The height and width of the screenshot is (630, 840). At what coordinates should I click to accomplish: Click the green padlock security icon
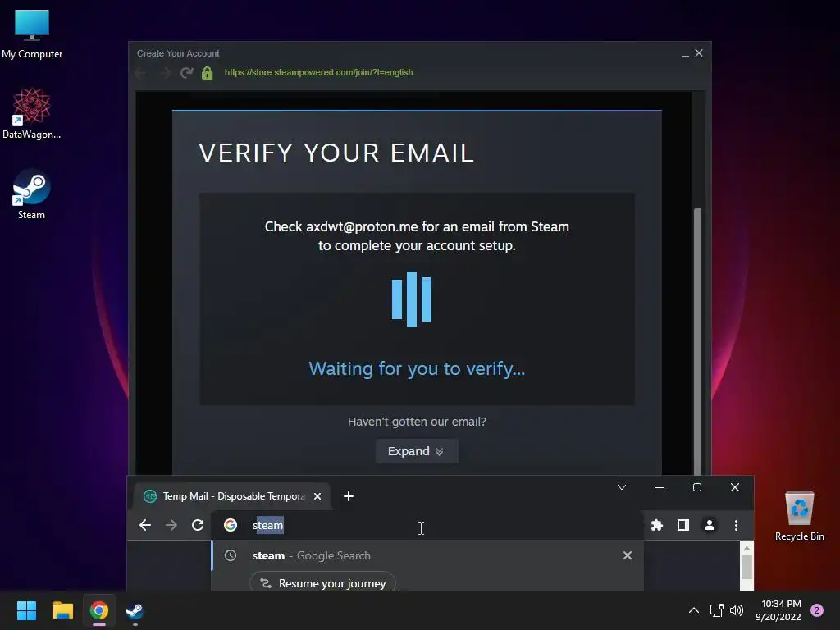[x=208, y=73]
